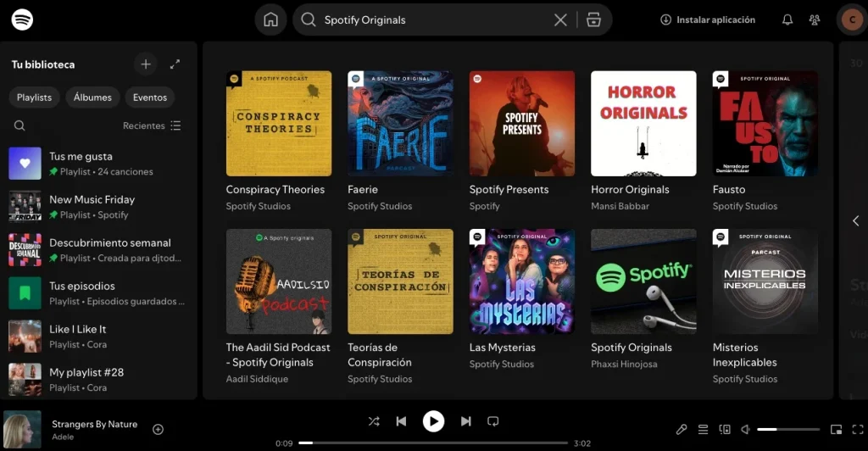This screenshot has width=868, height=451.
Task: Mute the volume speaker icon
Action: (x=746, y=430)
